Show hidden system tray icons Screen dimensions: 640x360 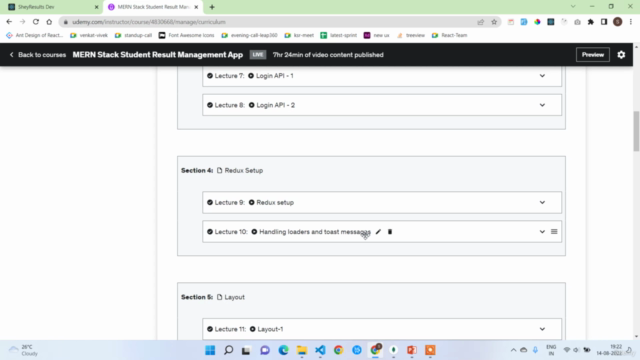[513, 350]
